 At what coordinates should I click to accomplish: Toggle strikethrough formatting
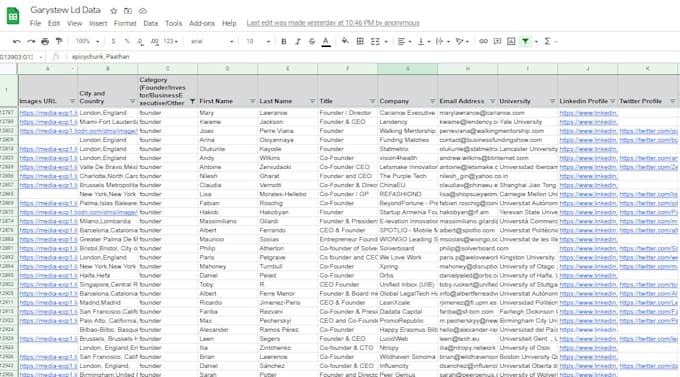pyautogui.click(x=312, y=41)
